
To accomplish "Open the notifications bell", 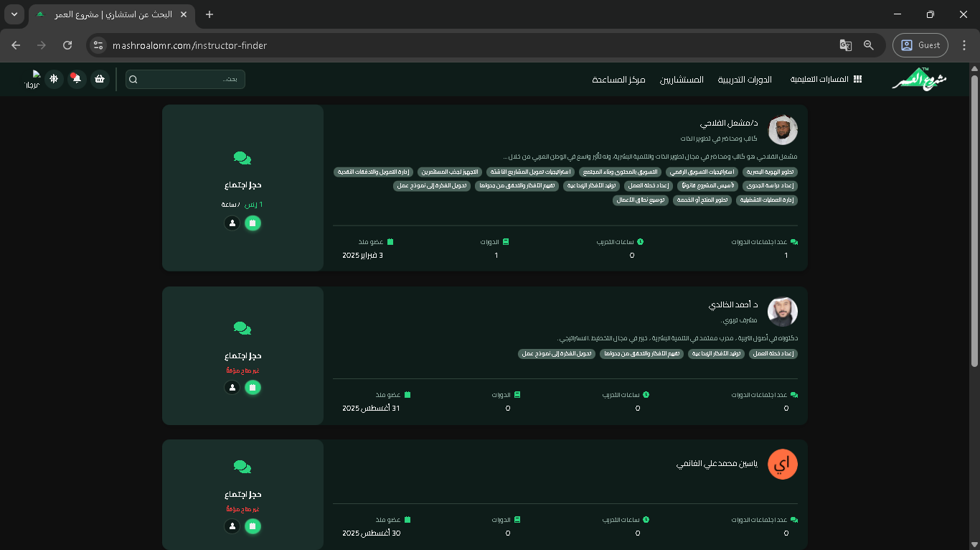I will [x=76, y=79].
